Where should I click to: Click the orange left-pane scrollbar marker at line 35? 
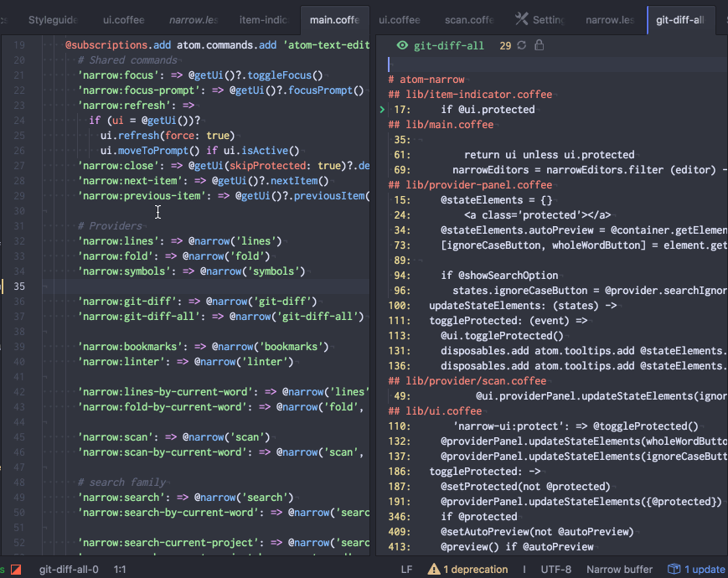coord(3,287)
